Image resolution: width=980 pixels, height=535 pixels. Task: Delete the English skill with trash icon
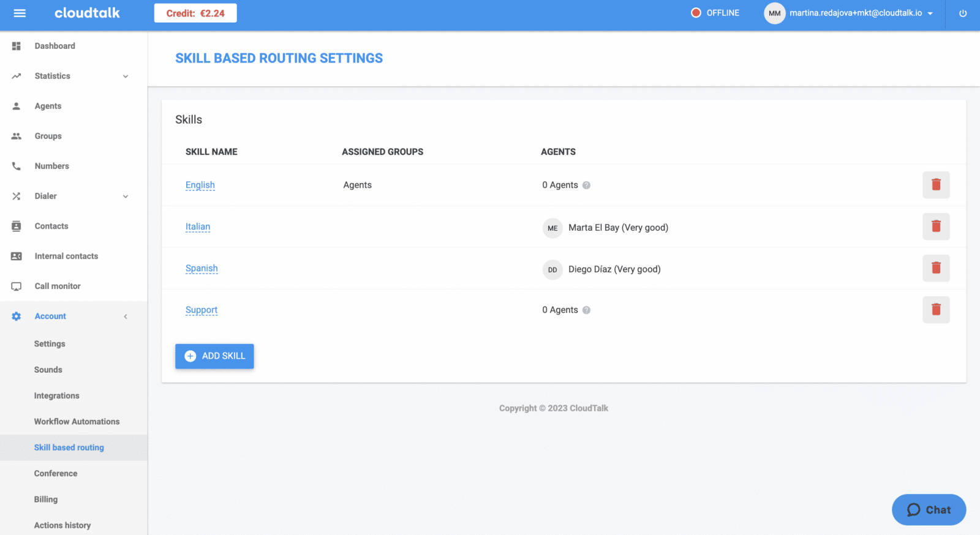coord(936,185)
